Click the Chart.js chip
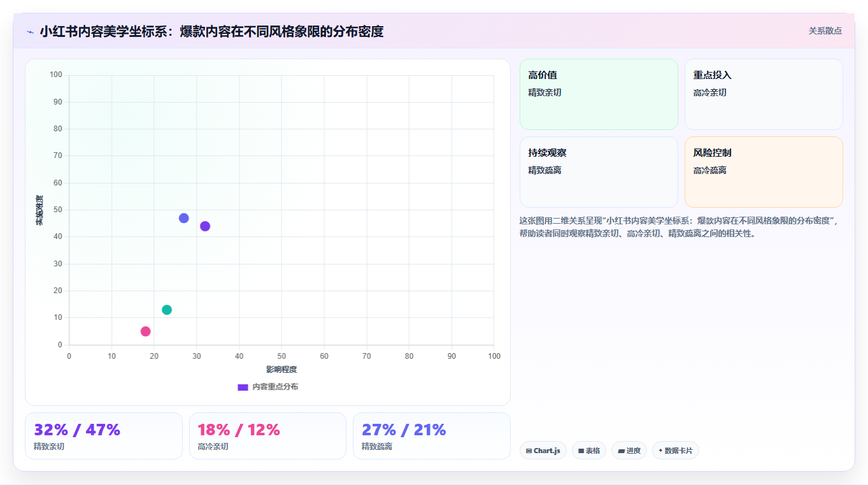The image size is (868, 485). [x=543, y=451]
